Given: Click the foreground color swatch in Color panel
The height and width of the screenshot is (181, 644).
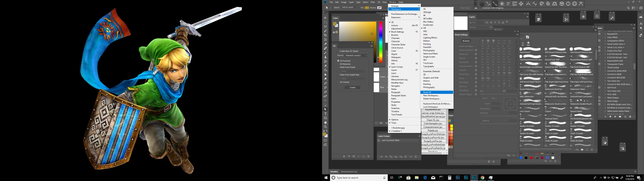Looking at the screenshot, I should click(x=335, y=24).
